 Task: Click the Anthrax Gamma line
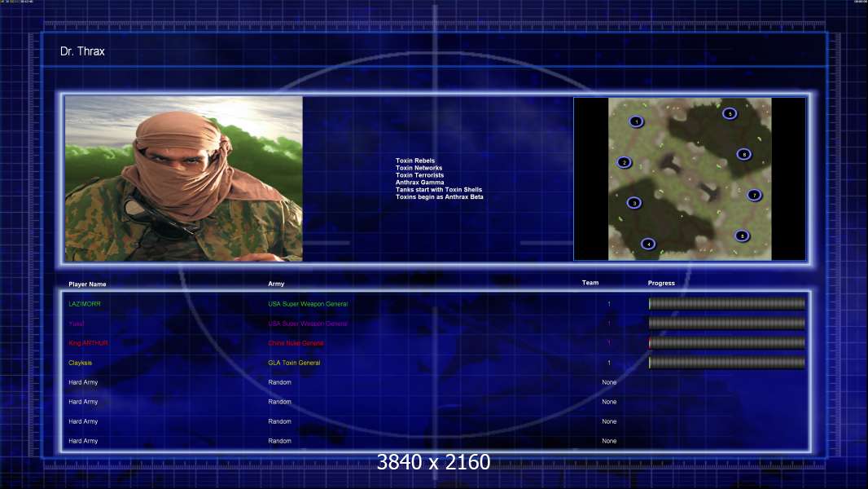[x=419, y=183]
